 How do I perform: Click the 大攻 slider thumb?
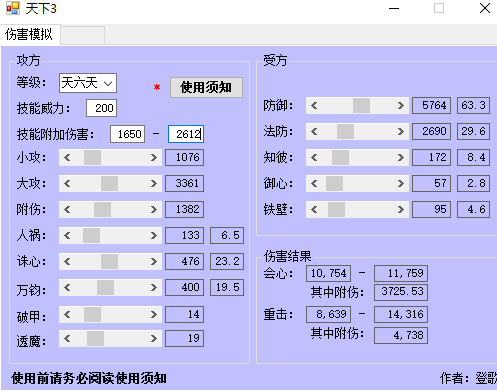(109, 183)
